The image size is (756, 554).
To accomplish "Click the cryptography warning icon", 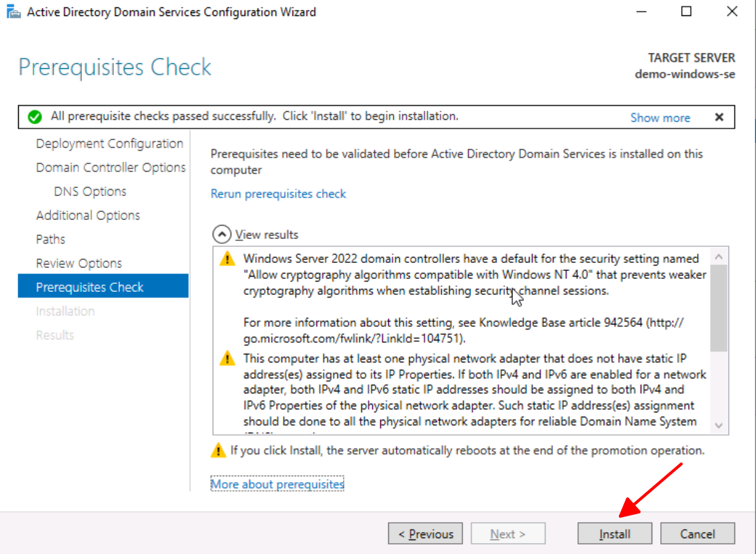I will pyautogui.click(x=228, y=258).
